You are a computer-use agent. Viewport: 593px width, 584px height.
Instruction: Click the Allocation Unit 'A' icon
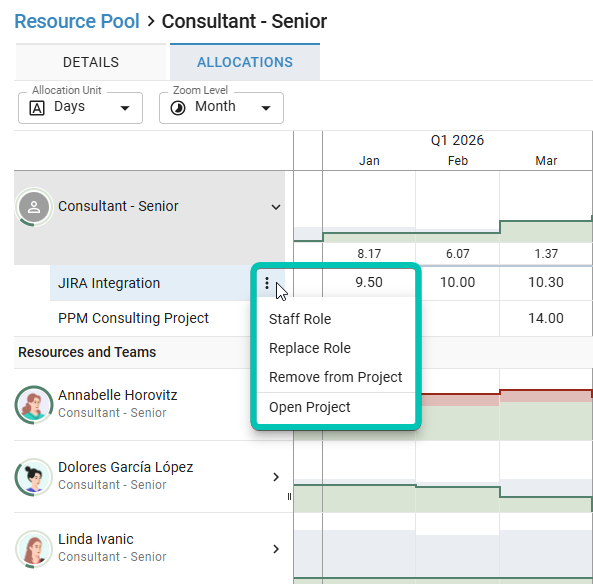coord(37,108)
